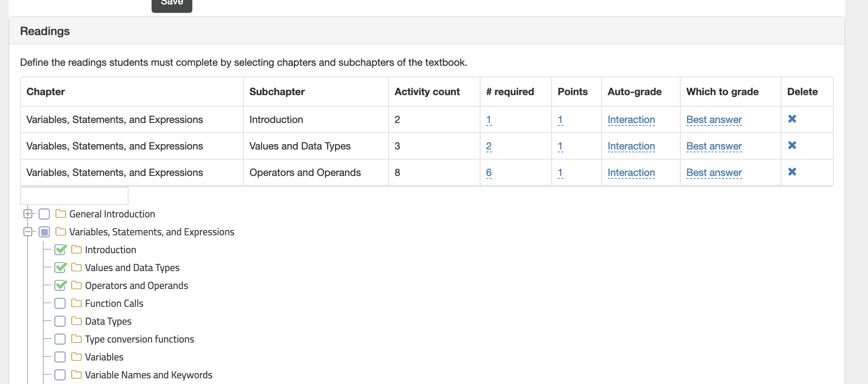868x384 pixels.
Task: Open Auto-grade Interaction option for Introduction
Action: pos(631,120)
